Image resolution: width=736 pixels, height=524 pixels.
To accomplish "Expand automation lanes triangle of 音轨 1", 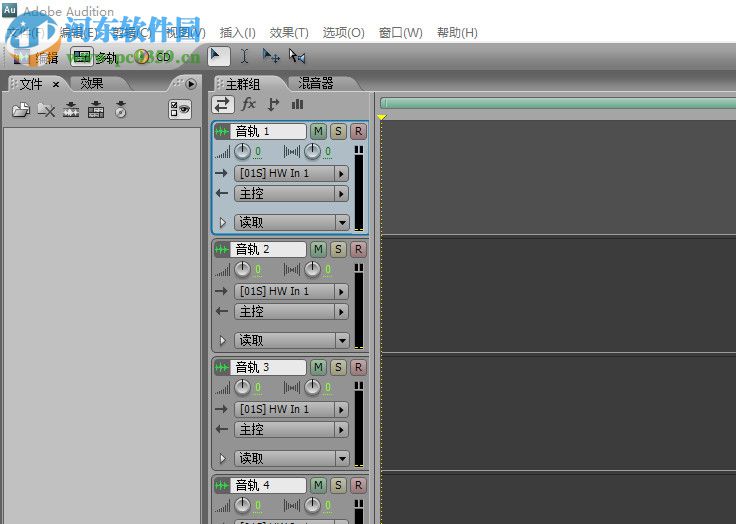I will (x=222, y=223).
